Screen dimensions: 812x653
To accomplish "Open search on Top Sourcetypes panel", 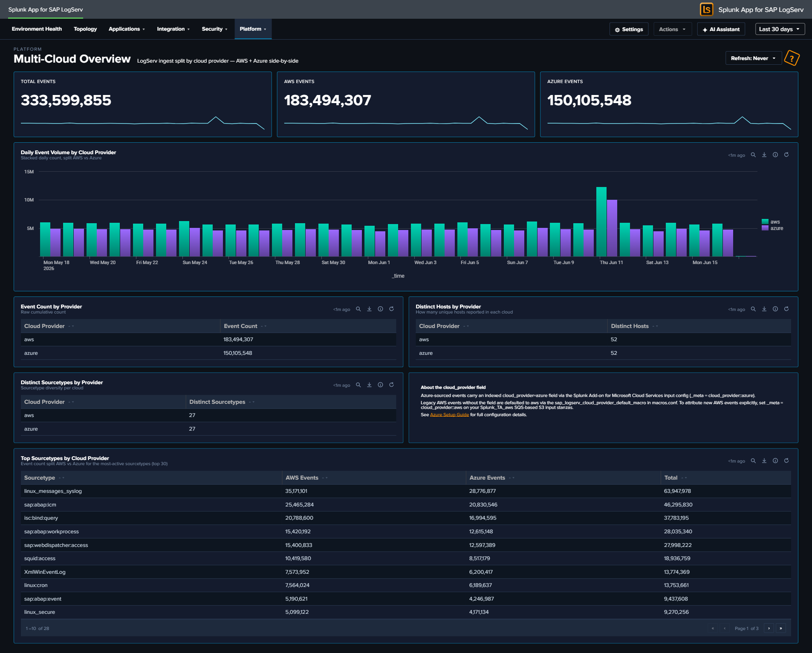I will 753,461.
